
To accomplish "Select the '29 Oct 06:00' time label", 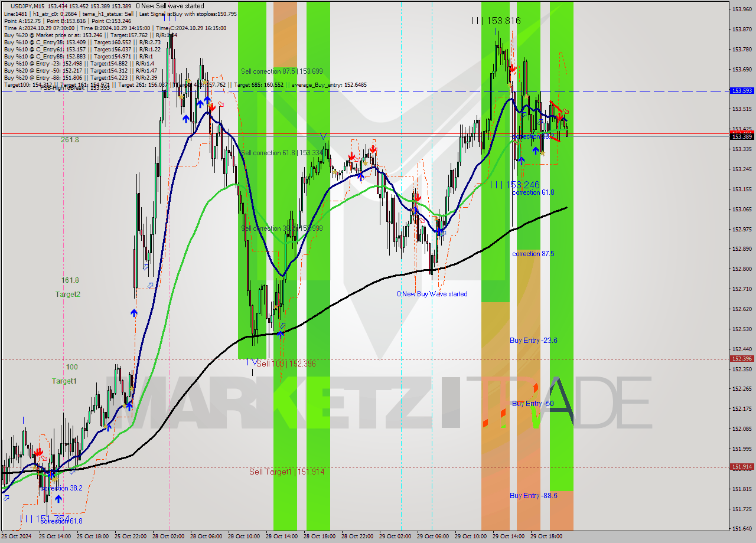I will 434,537.
